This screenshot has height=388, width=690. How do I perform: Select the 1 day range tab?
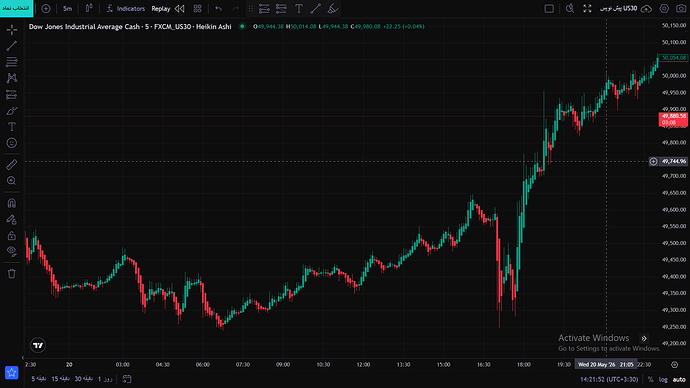click(105, 379)
